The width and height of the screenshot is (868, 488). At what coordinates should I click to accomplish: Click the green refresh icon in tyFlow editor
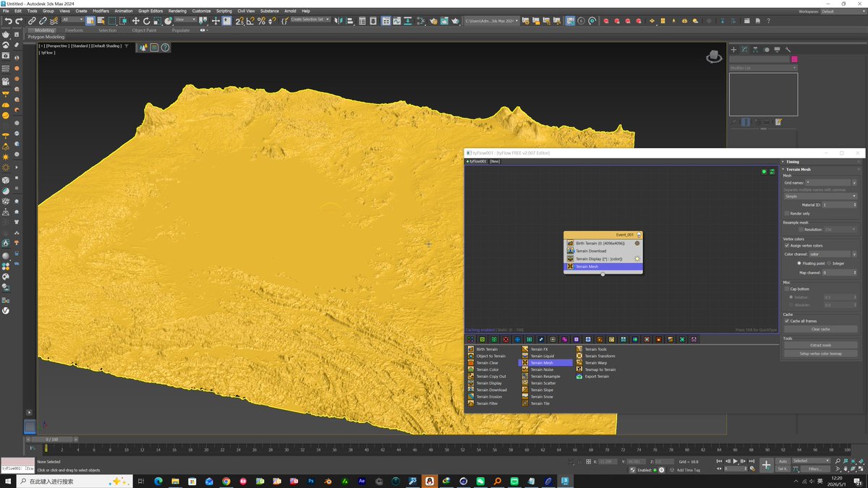pos(772,171)
